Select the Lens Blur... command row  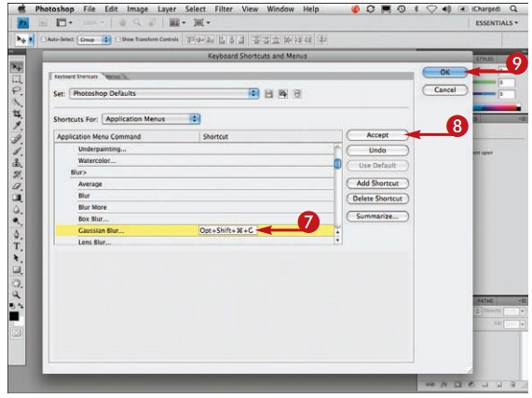coord(194,241)
